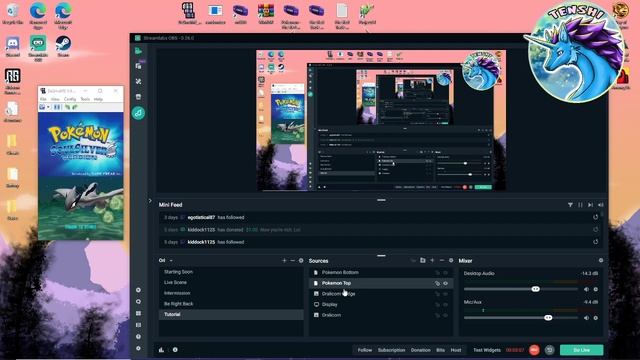Viewport: 640px width, 360px height.
Task: Test a Follow widget alert
Action: tap(364, 350)
